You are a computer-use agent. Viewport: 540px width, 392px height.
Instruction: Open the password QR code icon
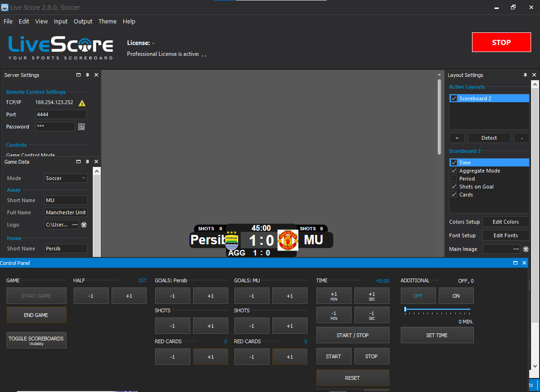[82, 127]
